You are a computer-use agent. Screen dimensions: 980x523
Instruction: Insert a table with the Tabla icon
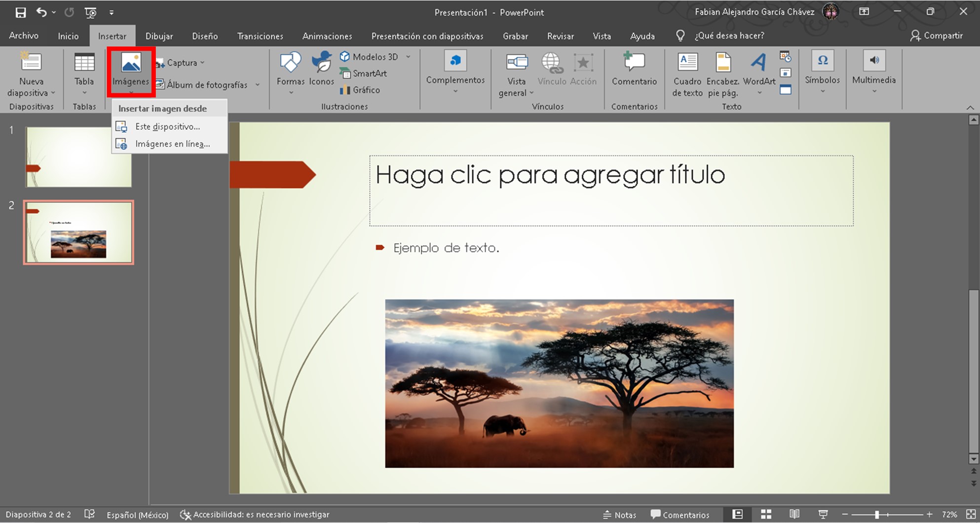84,63
